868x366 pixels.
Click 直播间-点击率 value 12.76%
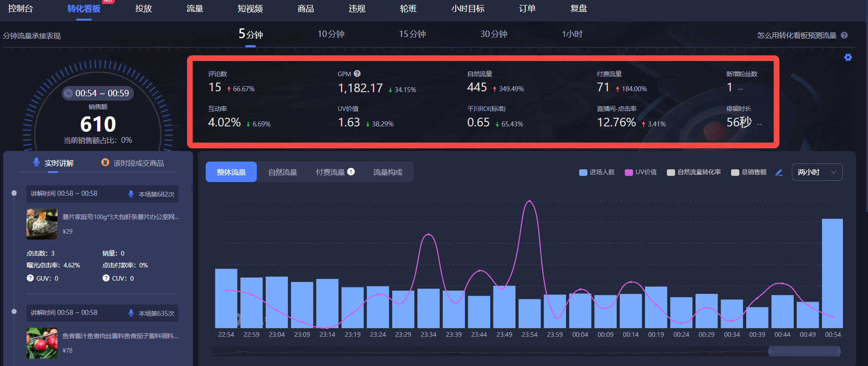(x=617, y=122)
